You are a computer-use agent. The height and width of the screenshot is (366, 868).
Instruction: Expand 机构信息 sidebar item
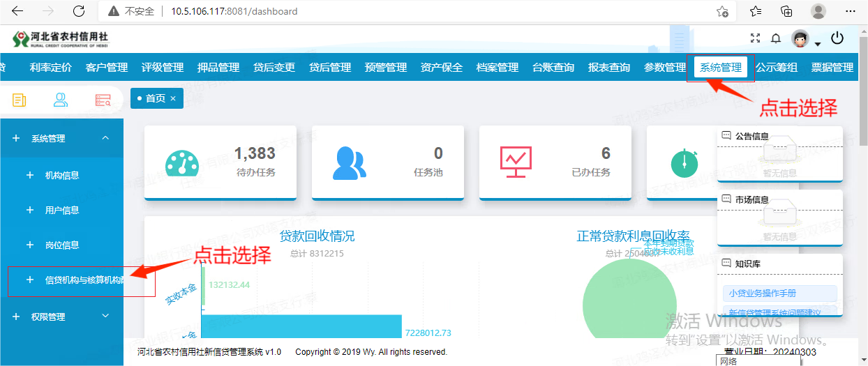click(61, 176)
